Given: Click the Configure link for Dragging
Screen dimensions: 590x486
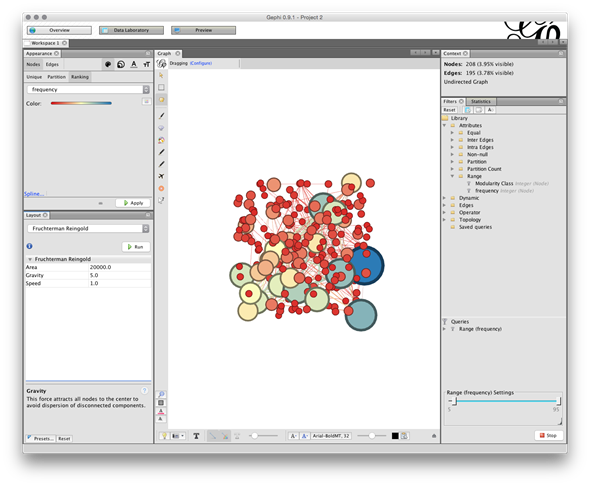Looking at the screenshot, I should 201,63.
